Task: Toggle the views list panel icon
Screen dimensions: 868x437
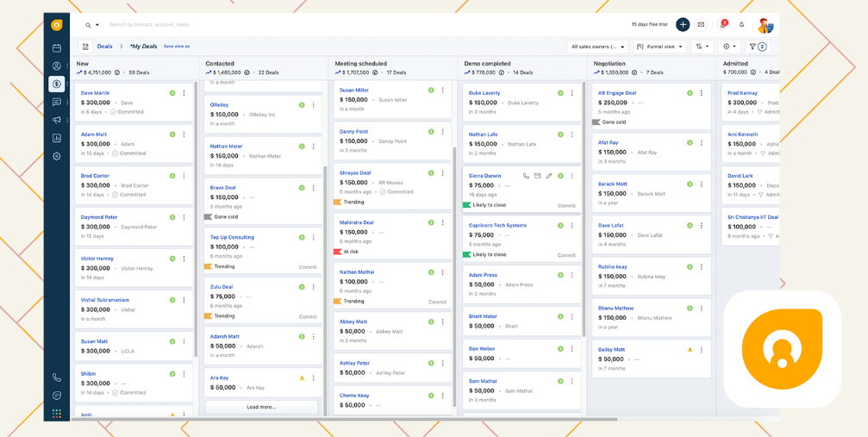Action: pos(85,47)
